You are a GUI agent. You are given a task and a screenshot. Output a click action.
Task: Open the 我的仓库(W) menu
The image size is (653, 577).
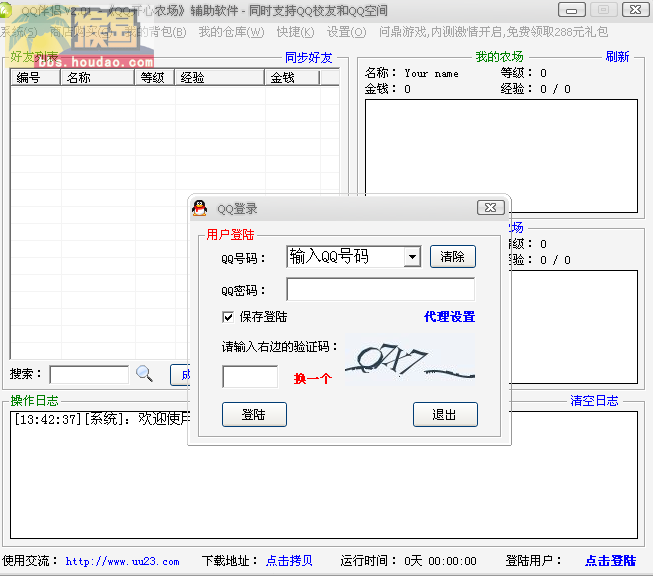tap(231, 32)
